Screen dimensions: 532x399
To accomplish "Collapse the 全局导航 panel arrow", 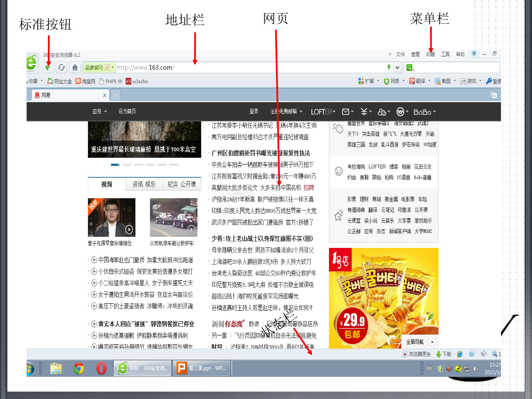I will tap(432, 342).
